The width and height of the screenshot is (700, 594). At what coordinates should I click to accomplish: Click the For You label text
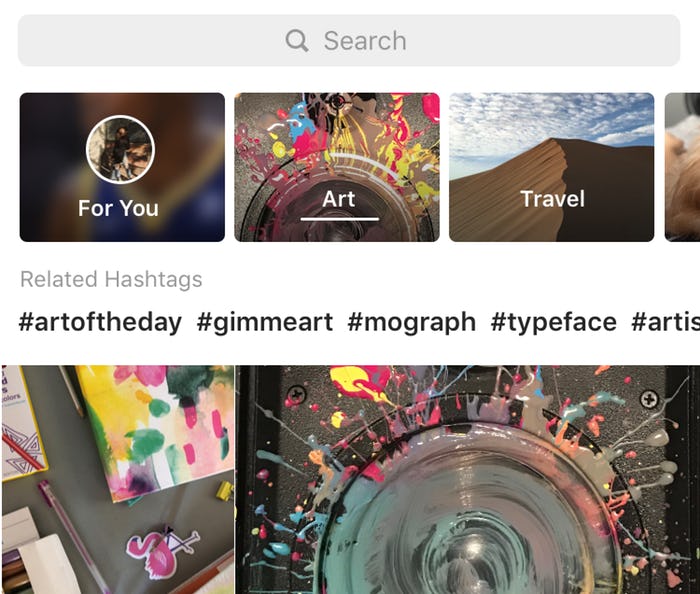point(118,208)
